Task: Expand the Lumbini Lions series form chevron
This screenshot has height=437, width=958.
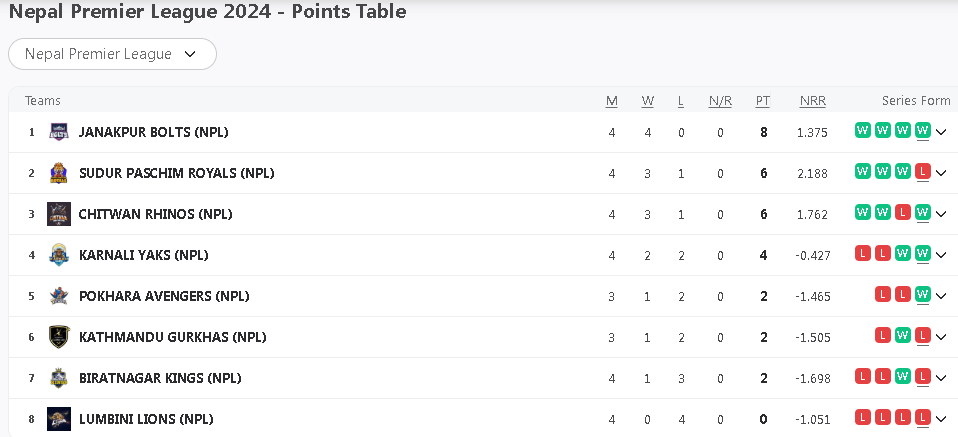Action: 941,419
